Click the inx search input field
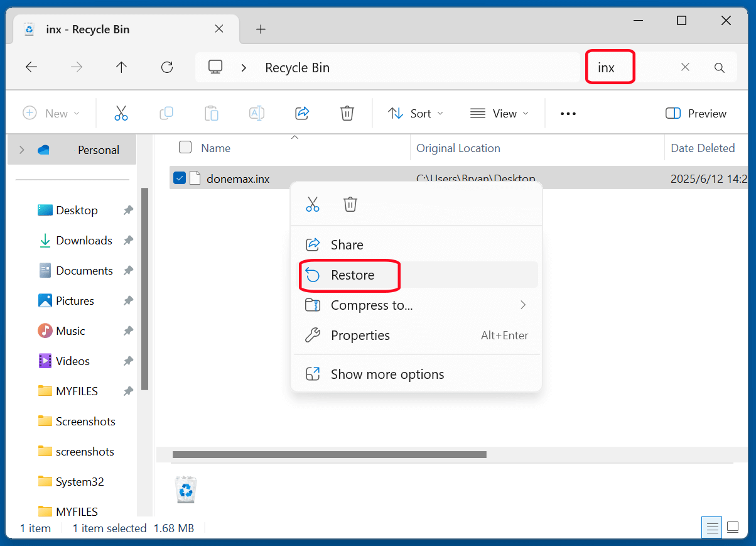 (610, 67)
